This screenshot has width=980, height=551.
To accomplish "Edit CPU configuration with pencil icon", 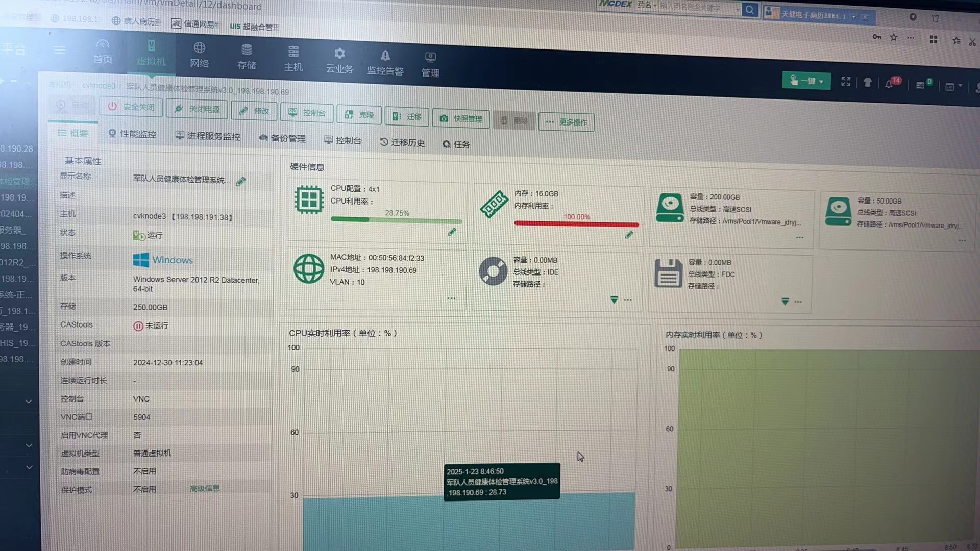I will tap(452, 232).
